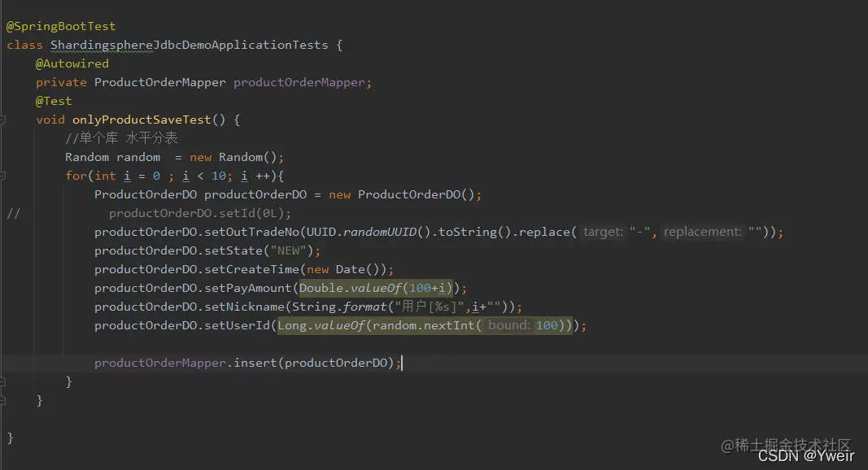
Task: Click the productOrderMapper field name in declaration
Action: click(x=299, y=82)
